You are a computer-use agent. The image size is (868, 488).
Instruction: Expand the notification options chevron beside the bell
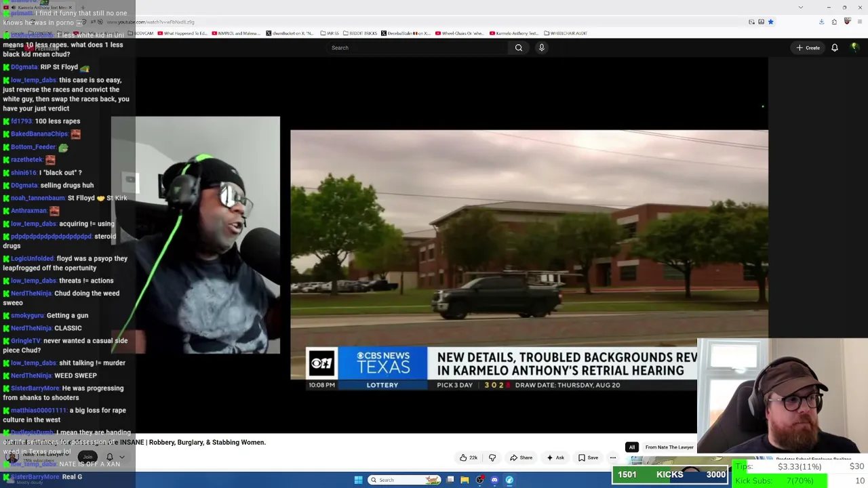click(x=122, y=457)
